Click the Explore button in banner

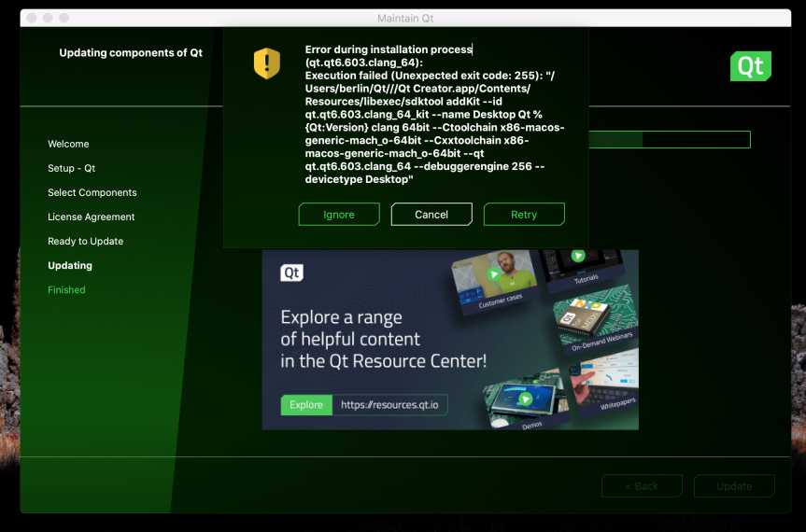(x=306, y=405)
